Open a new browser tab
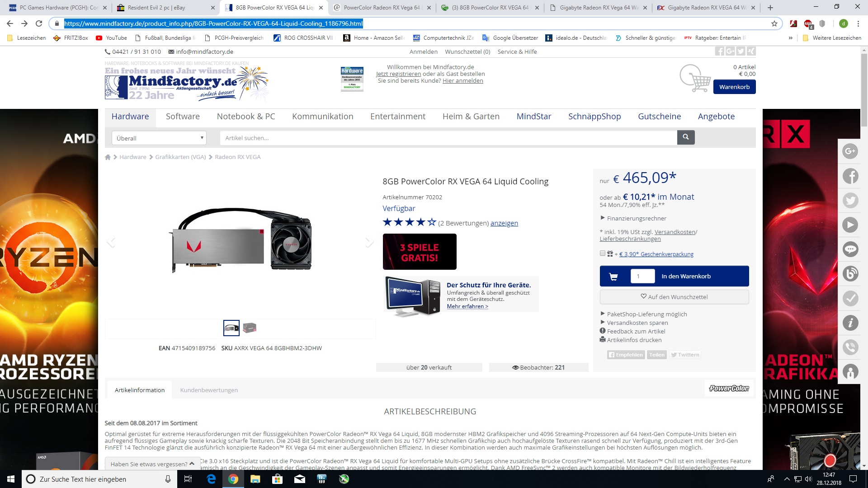This screenshot has height=488, width=868. coord(770,8)
